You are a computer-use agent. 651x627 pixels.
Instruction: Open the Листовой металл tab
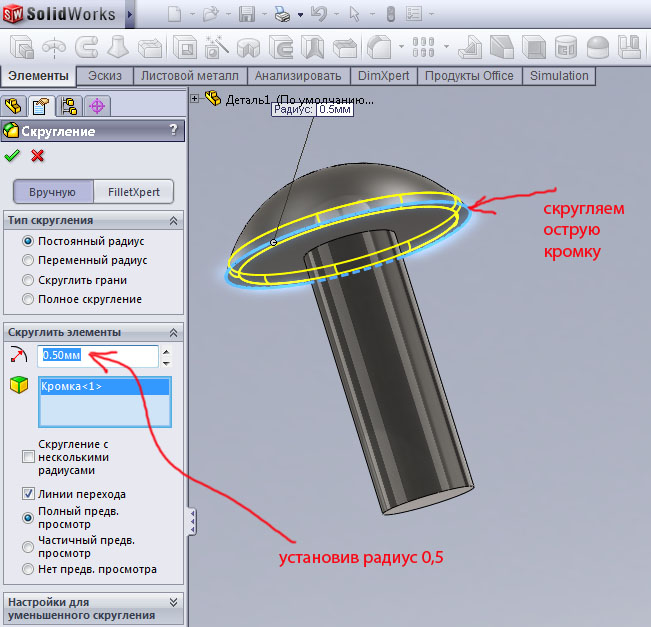point(190,76)
